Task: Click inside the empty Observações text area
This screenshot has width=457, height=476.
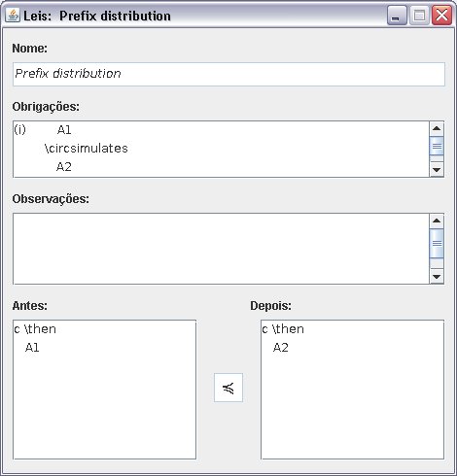Action: [x=221, y=249]
